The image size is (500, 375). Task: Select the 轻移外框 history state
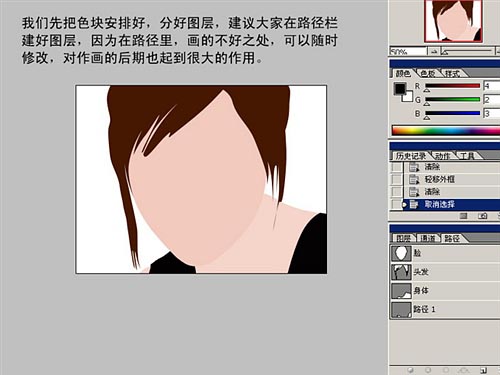point(451,179)
